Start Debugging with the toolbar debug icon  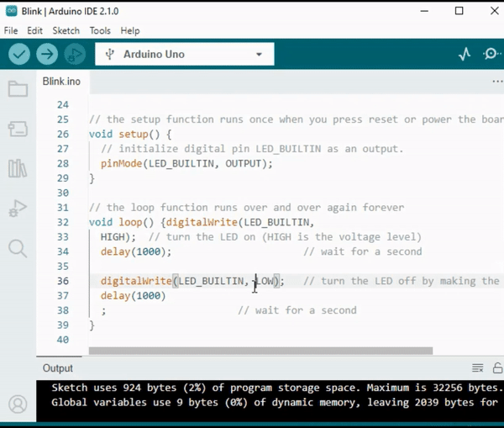(75, 54)
